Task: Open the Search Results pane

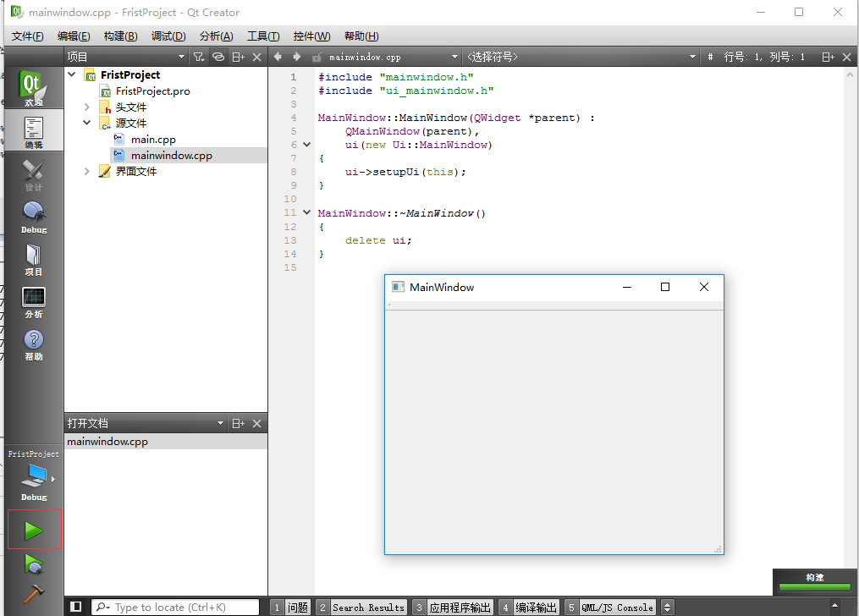Action: point(361,608)
